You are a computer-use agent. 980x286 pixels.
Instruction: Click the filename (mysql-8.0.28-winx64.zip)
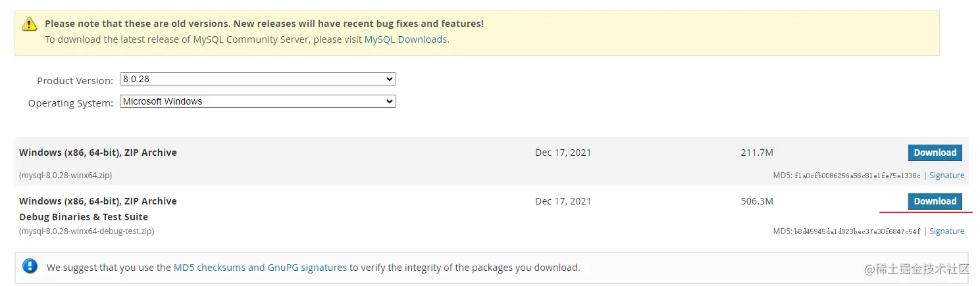65,176
